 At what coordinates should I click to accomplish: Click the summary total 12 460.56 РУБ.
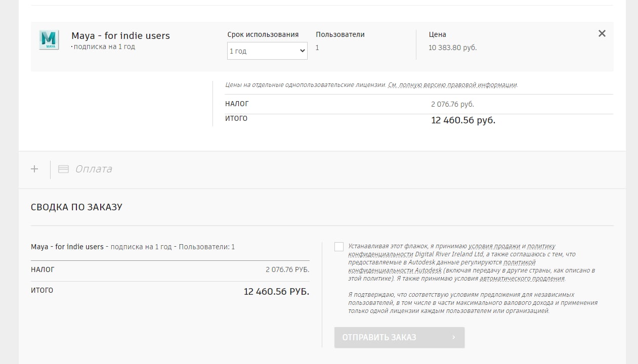276,292
